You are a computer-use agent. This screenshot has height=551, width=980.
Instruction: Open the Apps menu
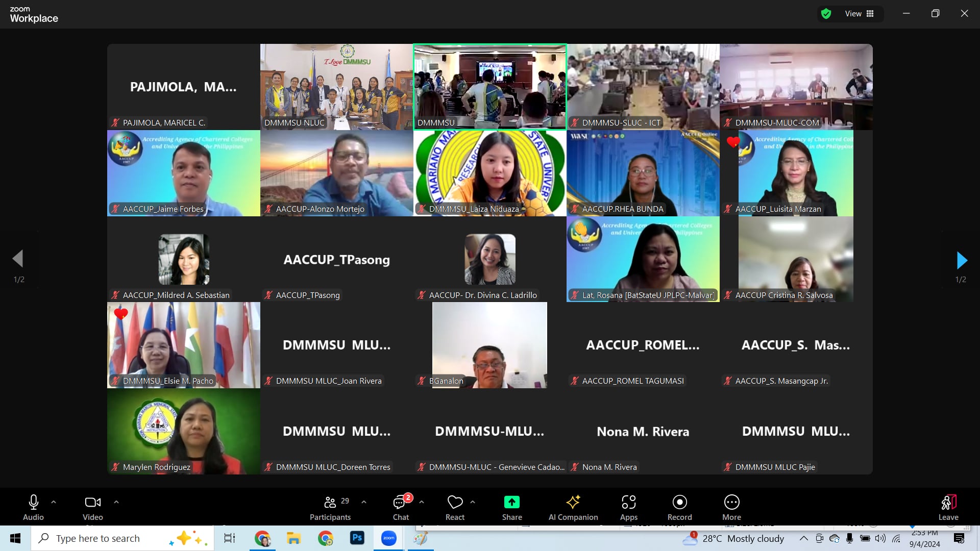click(x=629, y=508)
